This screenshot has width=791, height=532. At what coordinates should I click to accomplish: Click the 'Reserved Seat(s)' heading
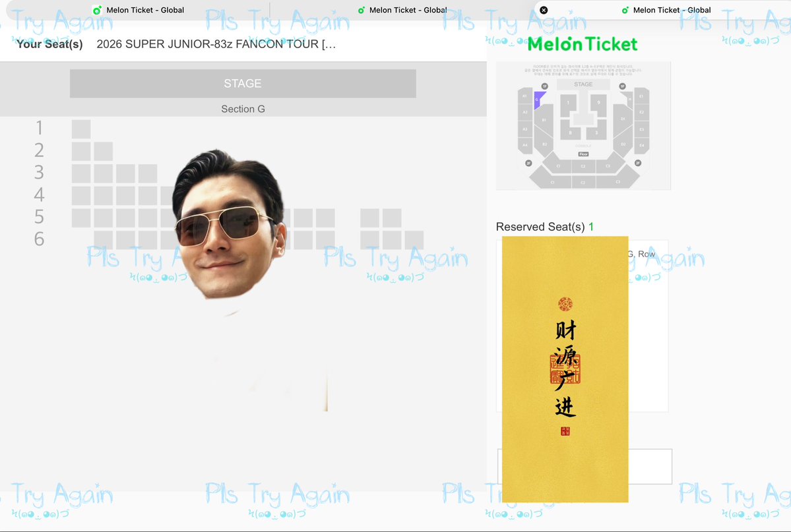540,227
